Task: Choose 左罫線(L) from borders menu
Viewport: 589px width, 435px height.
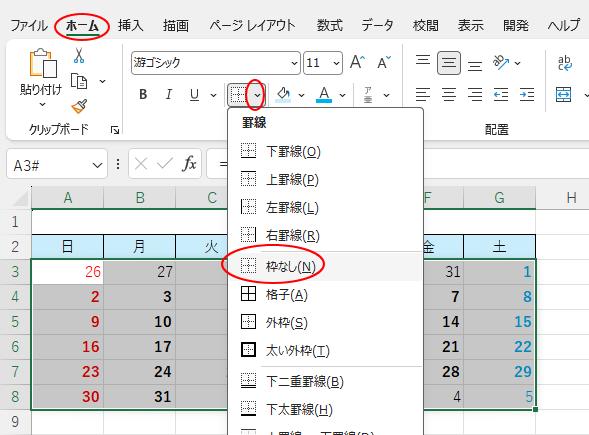Action: 325,207
